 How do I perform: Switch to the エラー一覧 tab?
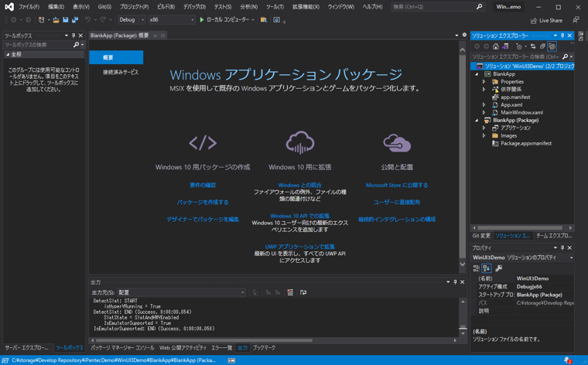(x=221, y=348)
